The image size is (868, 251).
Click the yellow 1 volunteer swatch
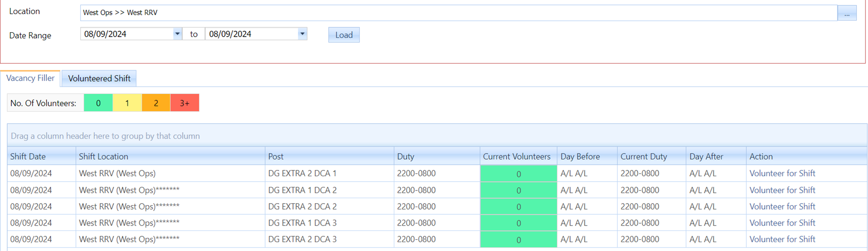[127, 103]
